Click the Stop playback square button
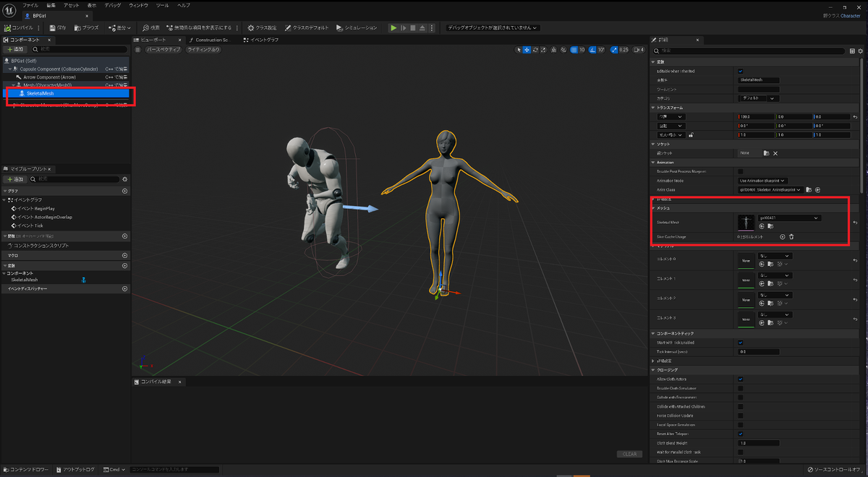Viewport: 868px width, 477px height. [412, 27]
